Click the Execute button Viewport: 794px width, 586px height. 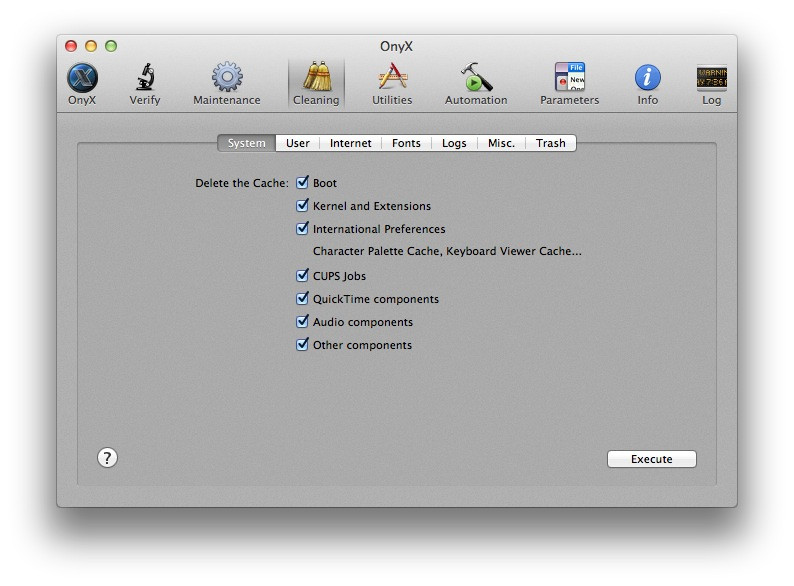coord(652,459)
